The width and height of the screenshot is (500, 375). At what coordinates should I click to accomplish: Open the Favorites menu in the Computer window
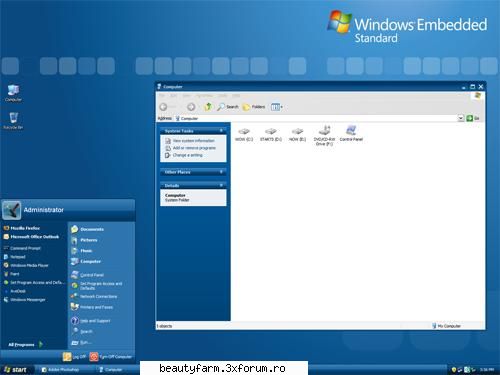click(x=204, y=96)
